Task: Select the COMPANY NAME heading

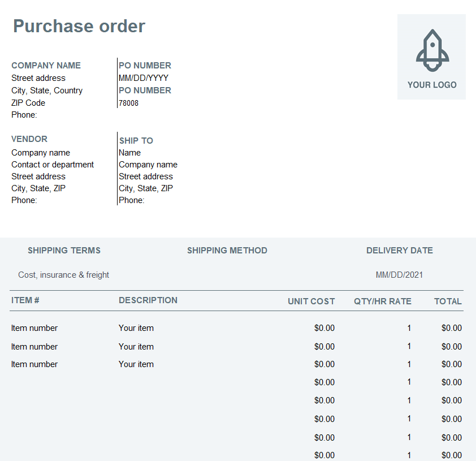Action: point(46,65)
